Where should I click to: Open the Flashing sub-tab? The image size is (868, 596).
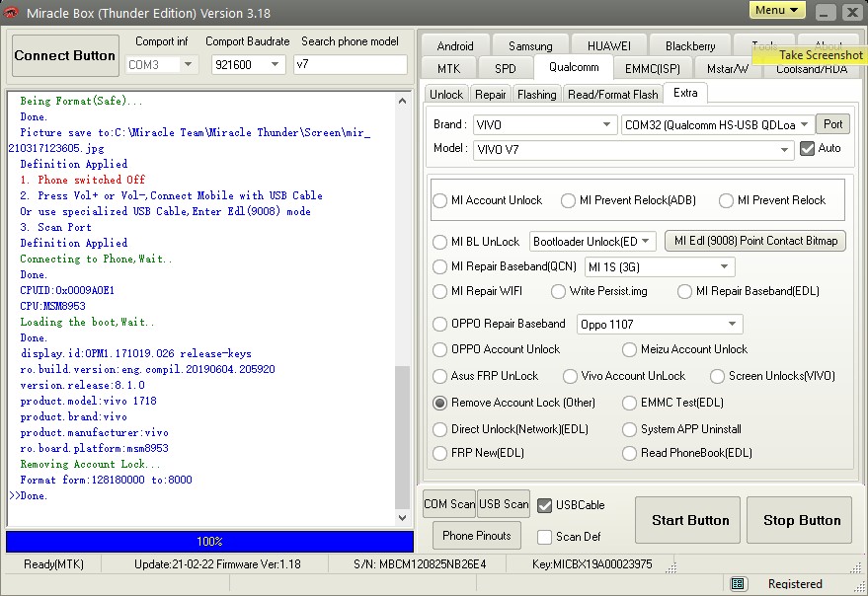coord(536,95)
